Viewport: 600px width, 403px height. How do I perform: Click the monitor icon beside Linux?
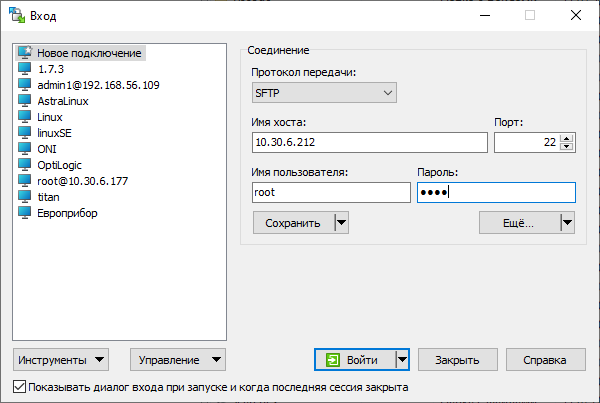[24, 117]
